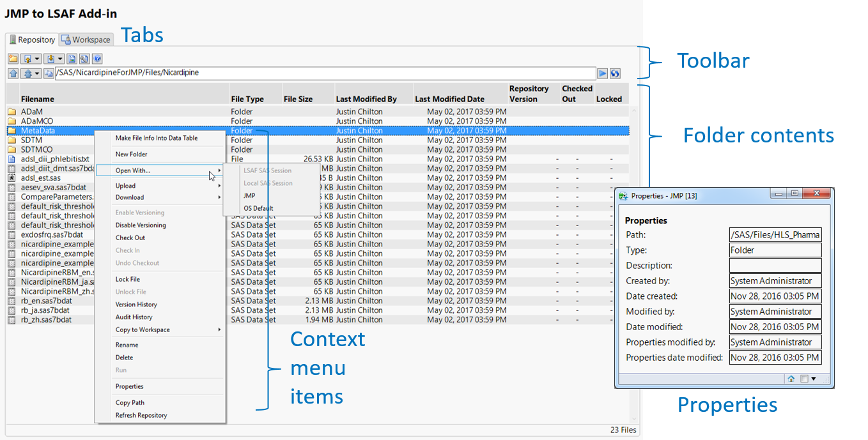The image size is (868, 440).
Task: Expand the dropdown next to the double up arrow
Action: click(36, 73)
